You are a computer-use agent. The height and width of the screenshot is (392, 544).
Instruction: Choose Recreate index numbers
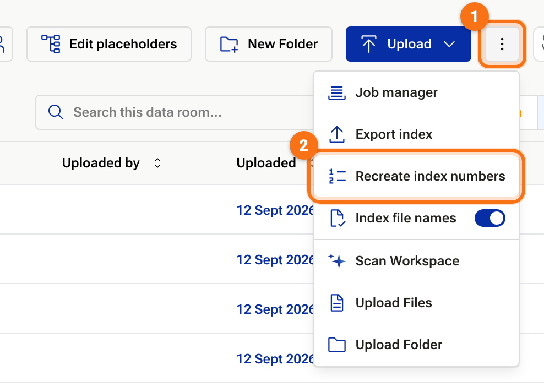click(416, 176)
